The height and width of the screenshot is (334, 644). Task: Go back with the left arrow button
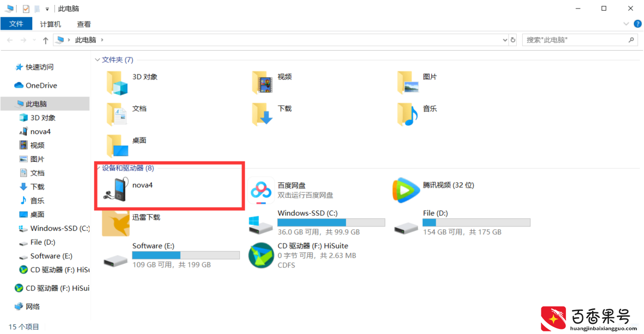click(x=10, y=40)
